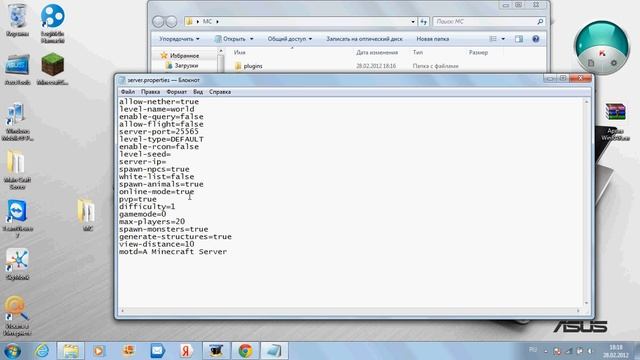Click the level-name=world line
Image resolution: width=640 pixels, height=360 pixels.
(x=157, y=109)
